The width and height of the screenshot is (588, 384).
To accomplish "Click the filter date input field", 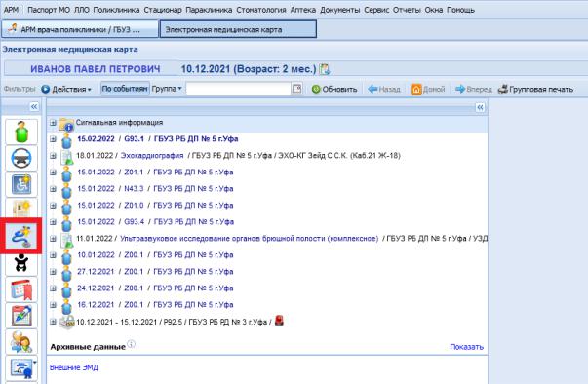I will pyautogui.click(x=239, y=89).
